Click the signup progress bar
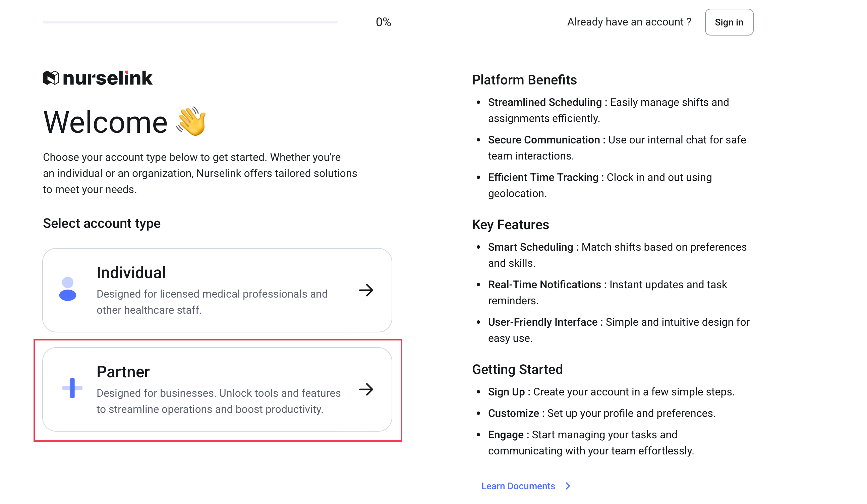 tap(190, 22)
